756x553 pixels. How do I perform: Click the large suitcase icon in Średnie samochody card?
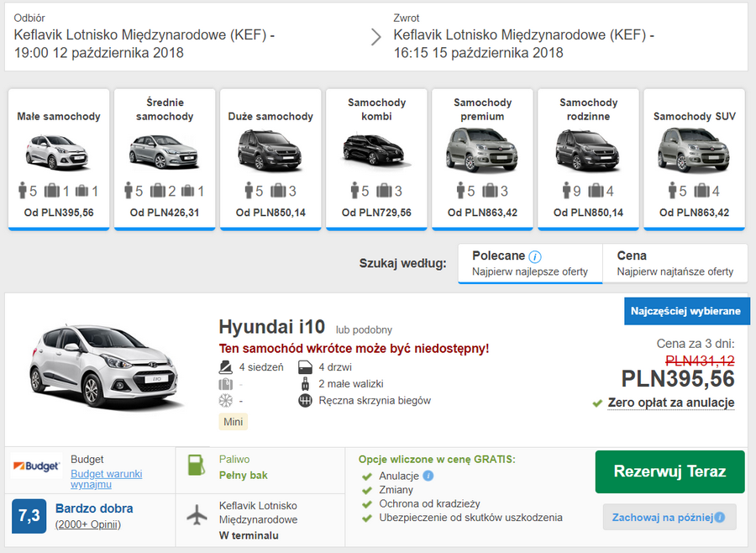click(x=158, y=191)
